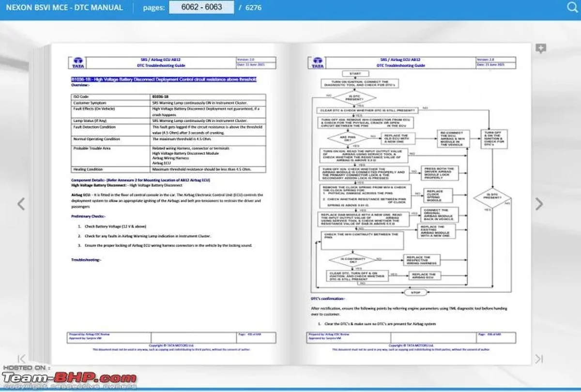Screen dimensions: 581x392
Task: Click the "Healing Condition" row label
Action: pos(111,169)
